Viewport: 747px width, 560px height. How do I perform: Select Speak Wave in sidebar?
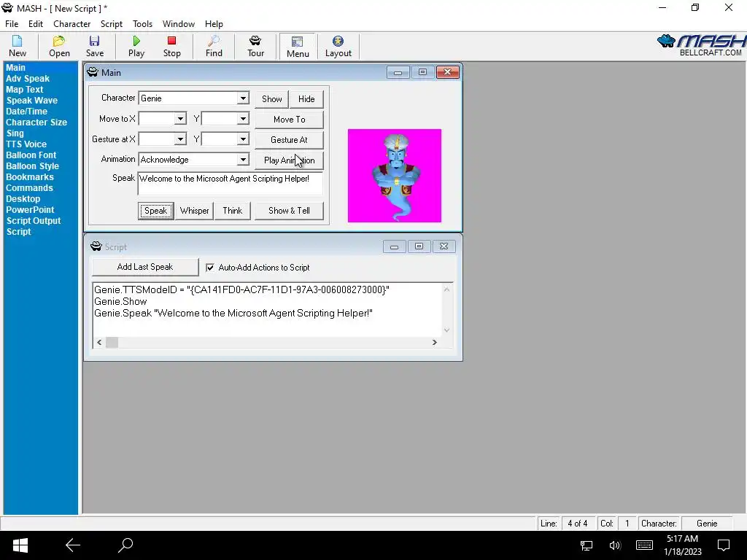click(x=31, y=101)
